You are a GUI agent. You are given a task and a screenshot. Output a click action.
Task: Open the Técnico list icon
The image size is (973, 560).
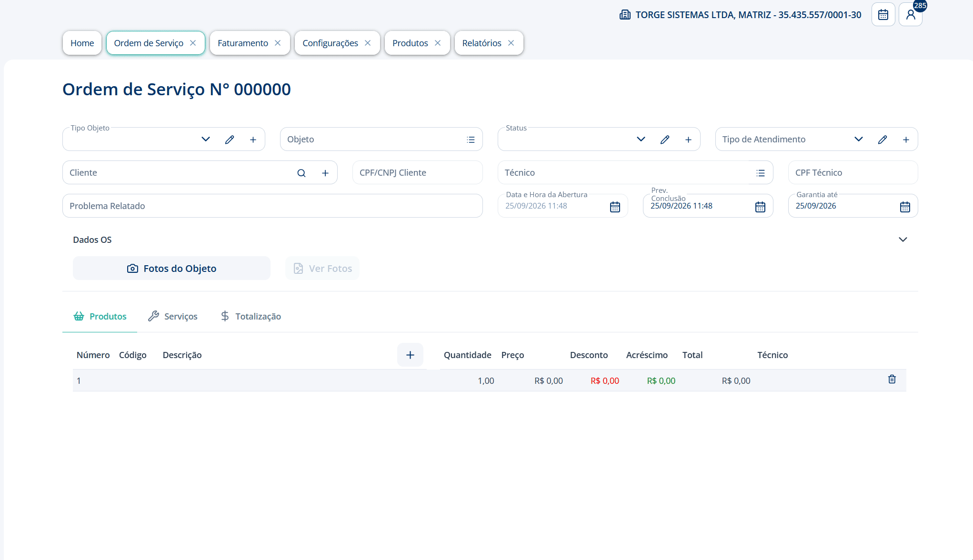(761, 173)
